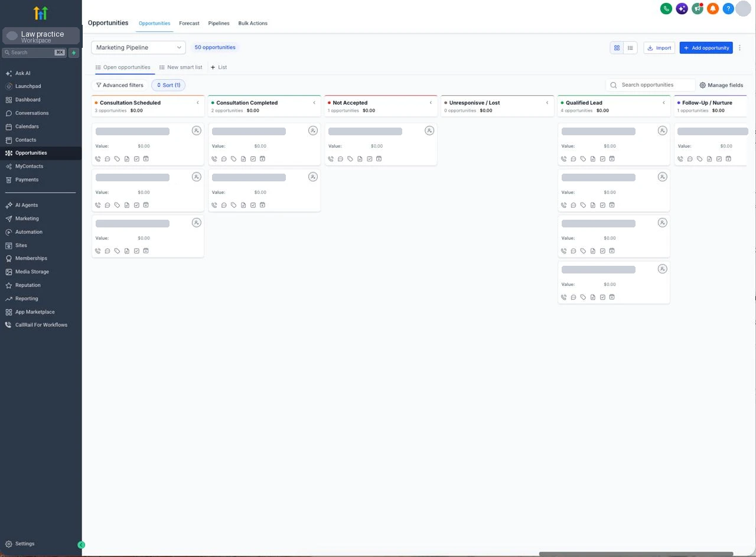Collapse the Qualified Lead column
This screenshot has width=756, height=557.
(x=663, y=103)
